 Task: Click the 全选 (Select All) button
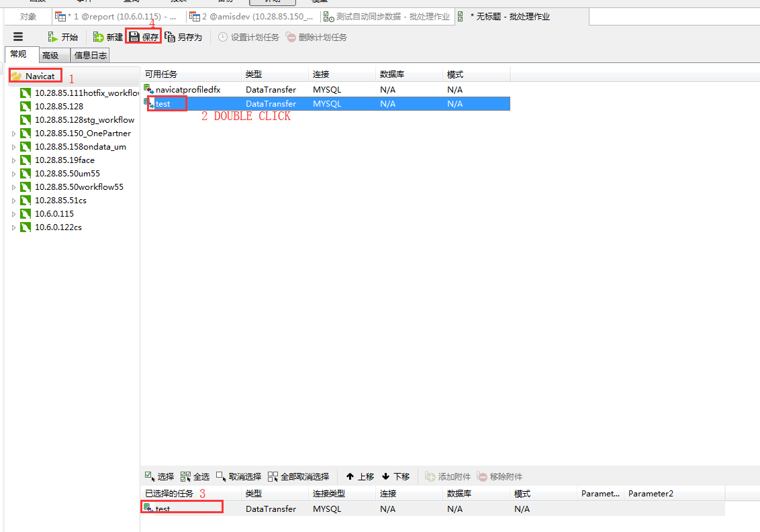195,477
